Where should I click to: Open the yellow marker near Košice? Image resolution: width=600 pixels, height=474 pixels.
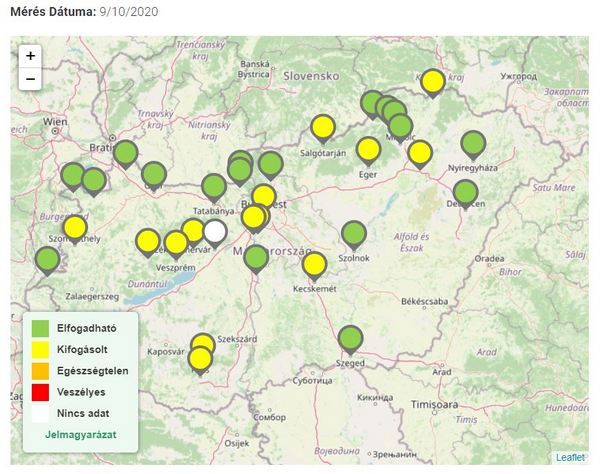coord(432,80)
